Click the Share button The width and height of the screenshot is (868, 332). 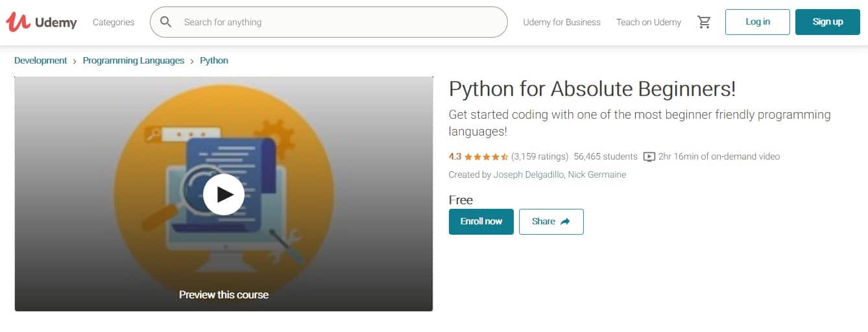551,222
